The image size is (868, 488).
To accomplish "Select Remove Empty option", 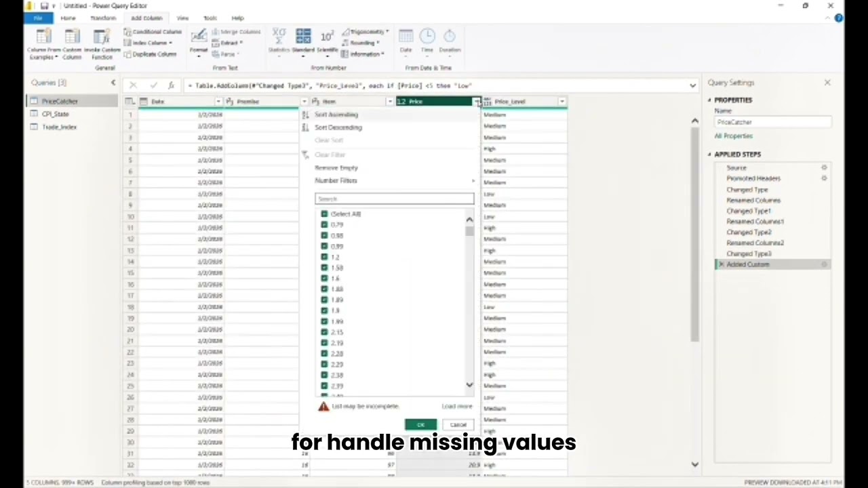I will click(336, 168).
